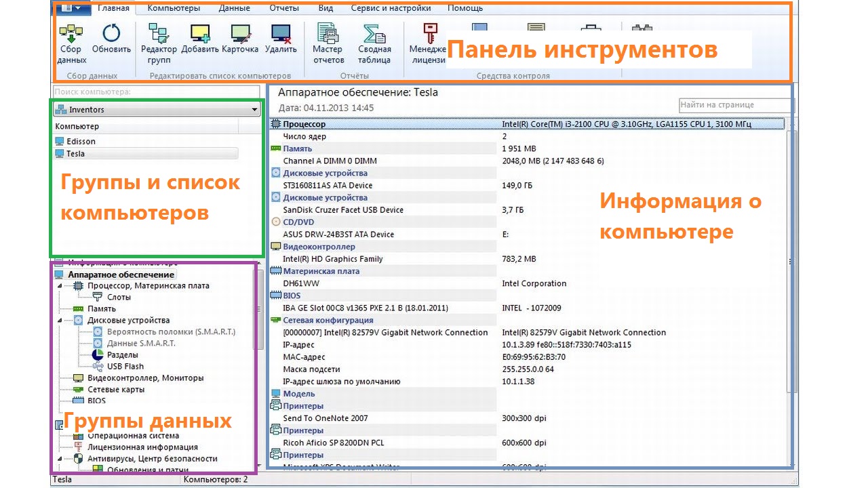868x488 pixels.
Task: Click the Маска подсети row
Action: [x=528, y=369]
